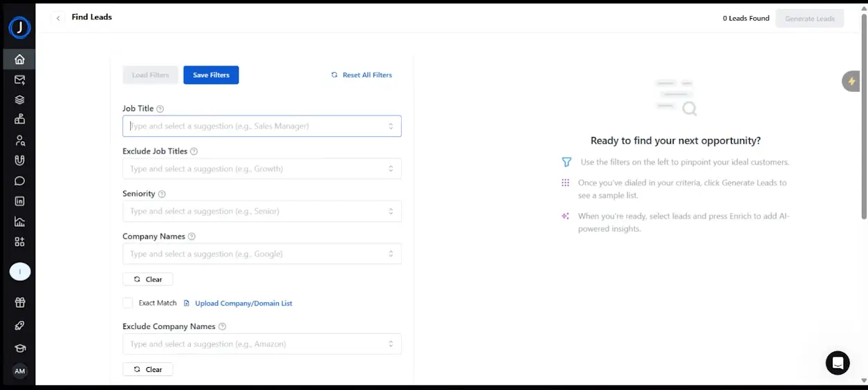Open the AM user avatar
This screenshot has height=390, width=868.
[x=19, y=371]
